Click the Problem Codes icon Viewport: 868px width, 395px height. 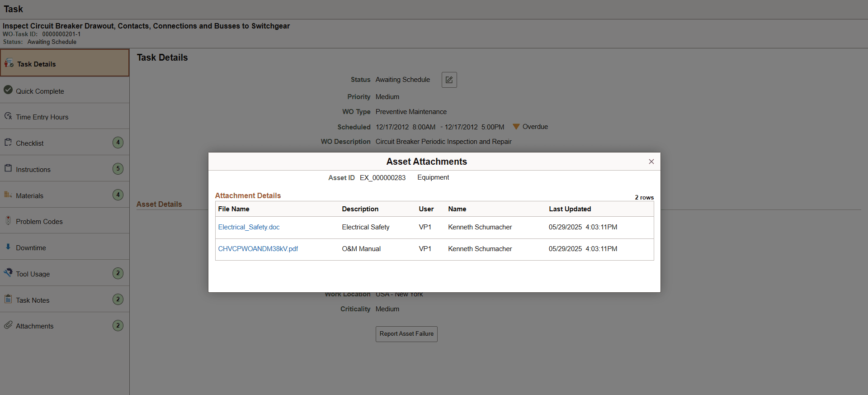pyautogui.click(x=8, y=221)
